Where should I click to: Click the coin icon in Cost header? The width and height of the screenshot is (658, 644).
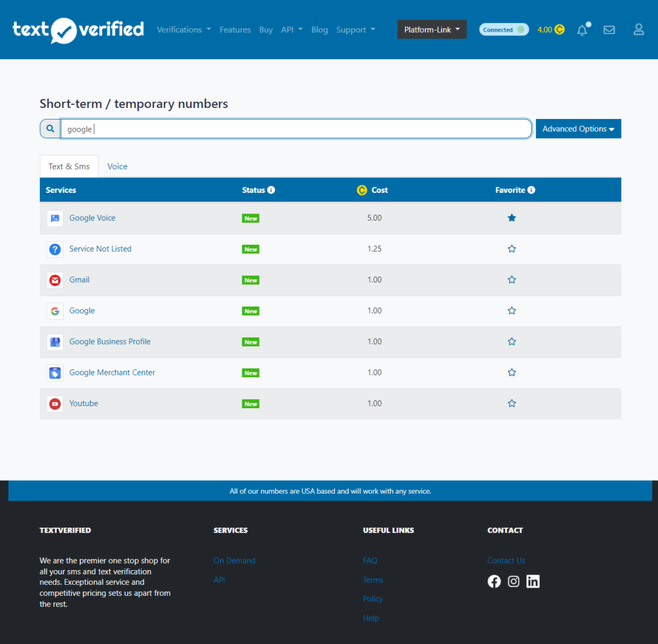click(362, 190)
